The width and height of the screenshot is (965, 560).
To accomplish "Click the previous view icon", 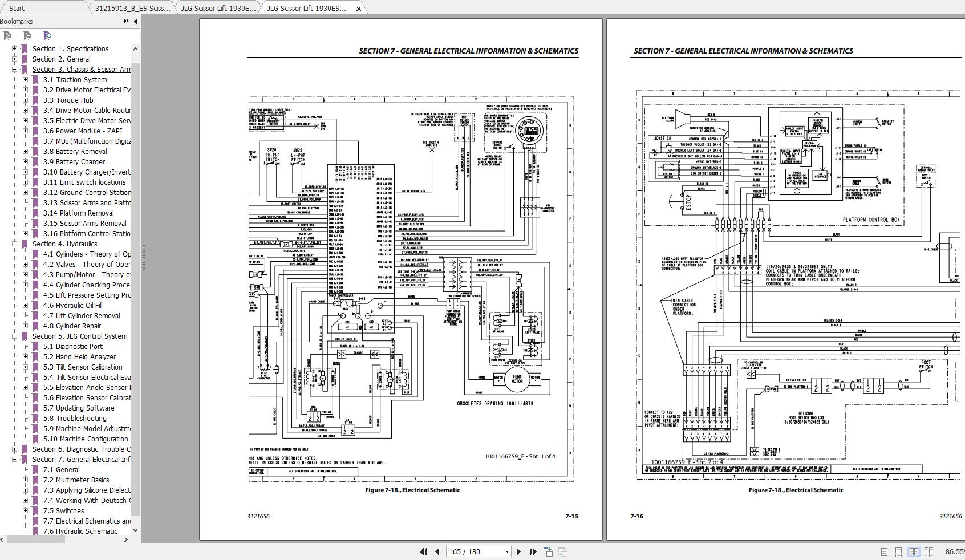I will (x=548, y=551).
